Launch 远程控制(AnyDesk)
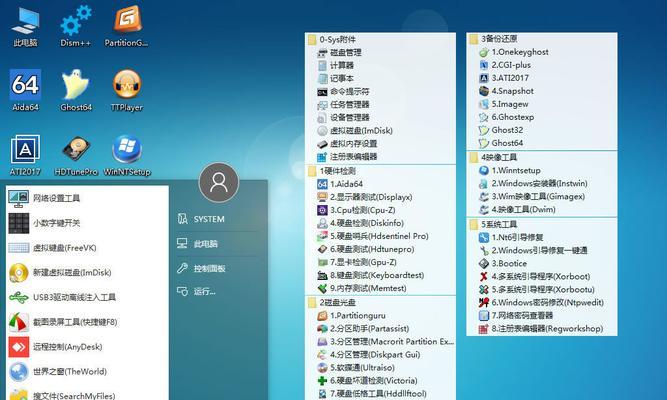Screen dimensions: 667x400 click(x=87, y=347)
